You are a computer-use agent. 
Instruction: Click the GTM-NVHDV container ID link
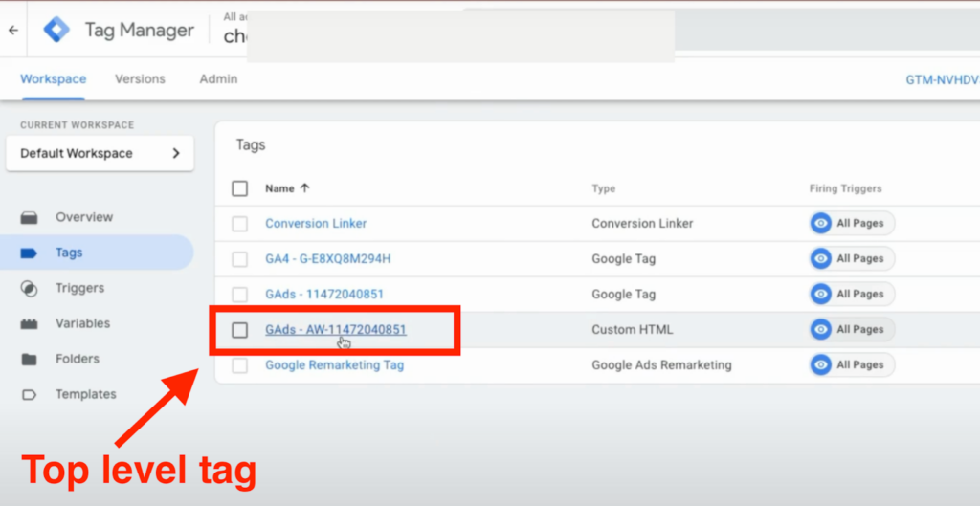[x=943, y=80]
